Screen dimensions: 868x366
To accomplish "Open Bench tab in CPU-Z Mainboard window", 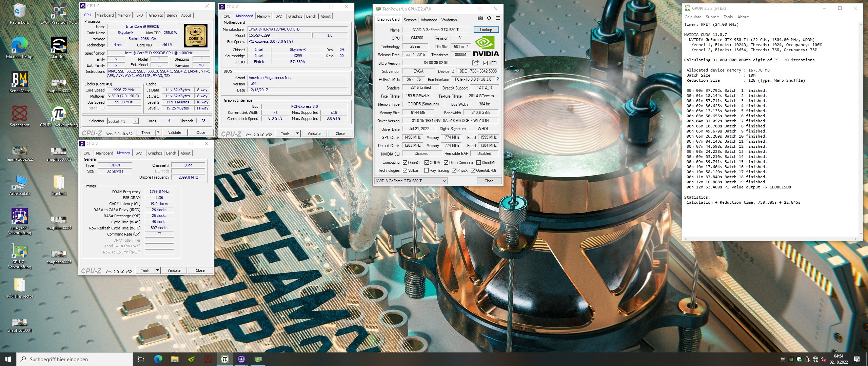I will coord(311,16).
